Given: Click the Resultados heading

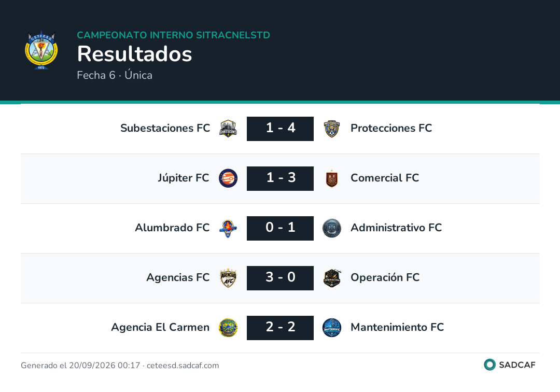Looking at the screenshot, I should (x=135, y=54).
